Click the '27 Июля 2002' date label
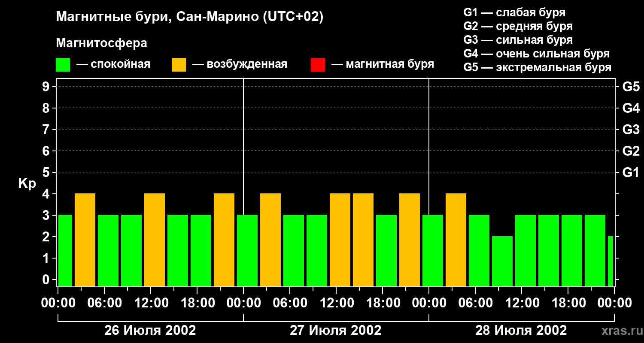This screenshot has width=644, height=343. coord(336,331)
